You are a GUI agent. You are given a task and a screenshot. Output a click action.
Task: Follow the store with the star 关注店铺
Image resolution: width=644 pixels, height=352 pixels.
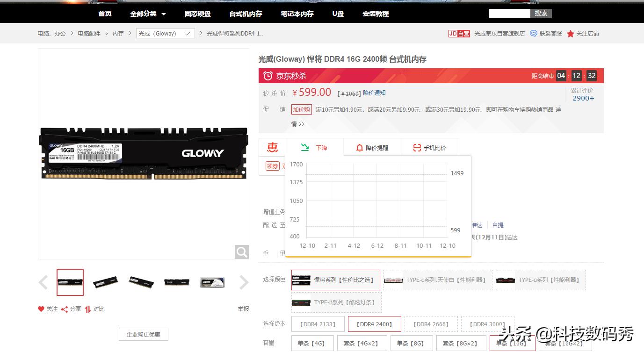(x=583, y=34)
